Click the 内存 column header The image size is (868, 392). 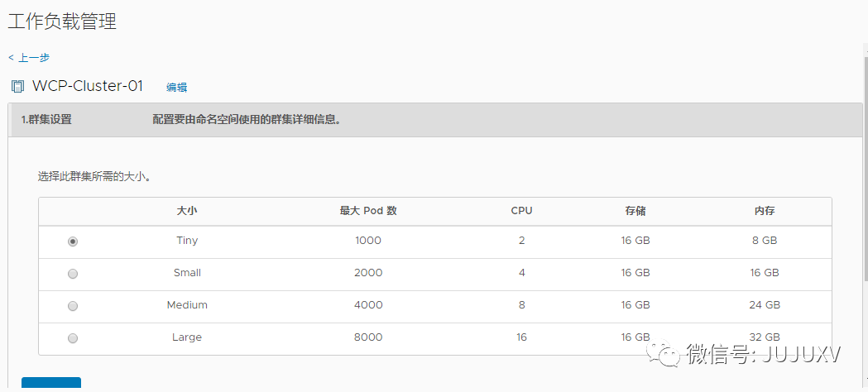pyautogui.click(x=765, y=211)
